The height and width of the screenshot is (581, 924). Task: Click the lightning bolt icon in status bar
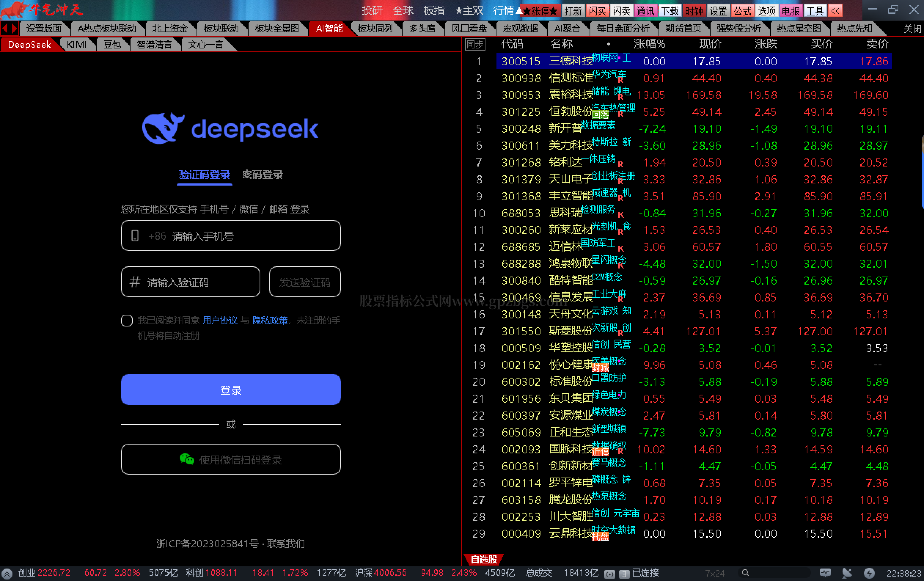[869, 573]
